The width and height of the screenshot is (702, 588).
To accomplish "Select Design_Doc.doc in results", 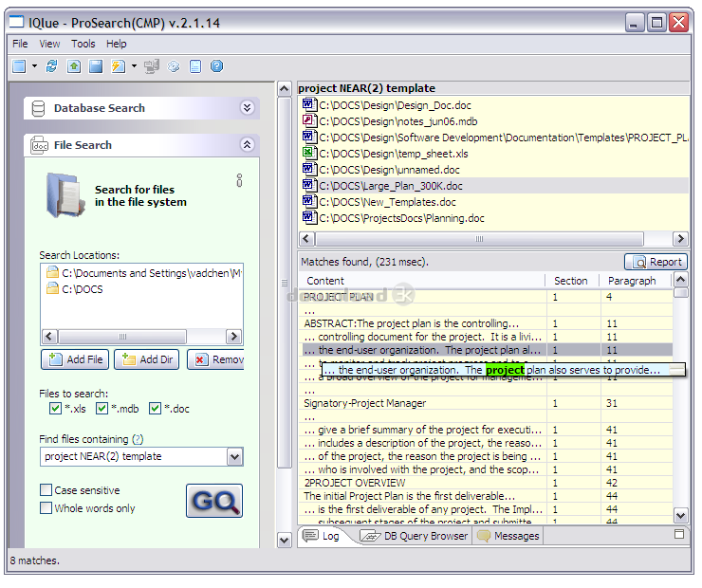I will [387, 105].
